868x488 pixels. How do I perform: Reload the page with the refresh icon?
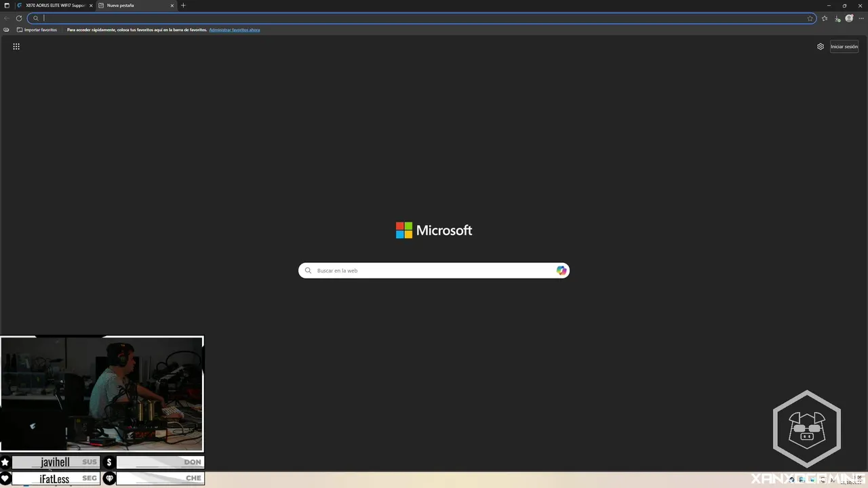pos(19,18)
